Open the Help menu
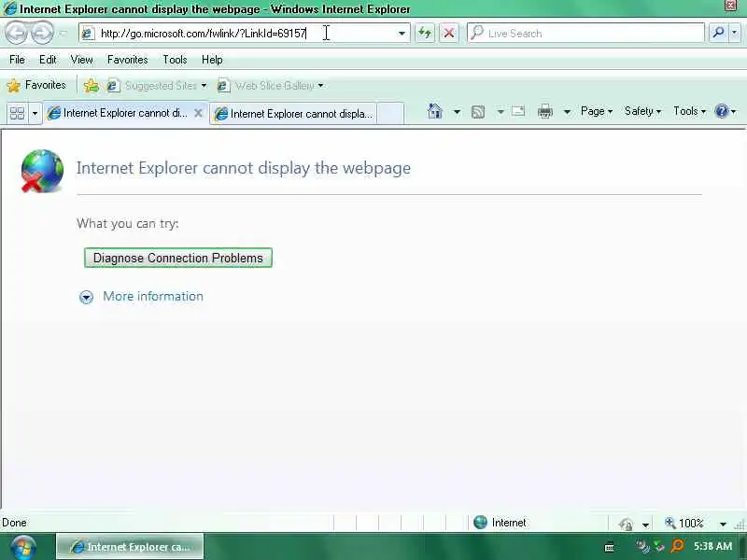Viewport: 747px width, 560px height. (x=212, y=60)
